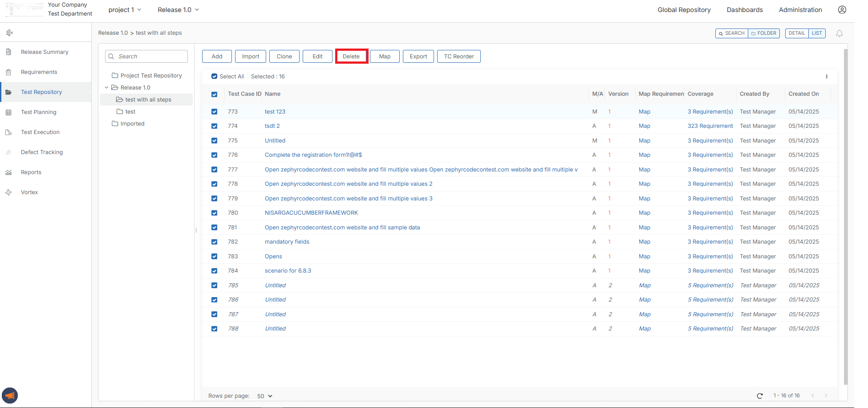This screenshot has height=408, width=868.
Task: Click the Vortex sidebar icon
Action: [8, 192]
